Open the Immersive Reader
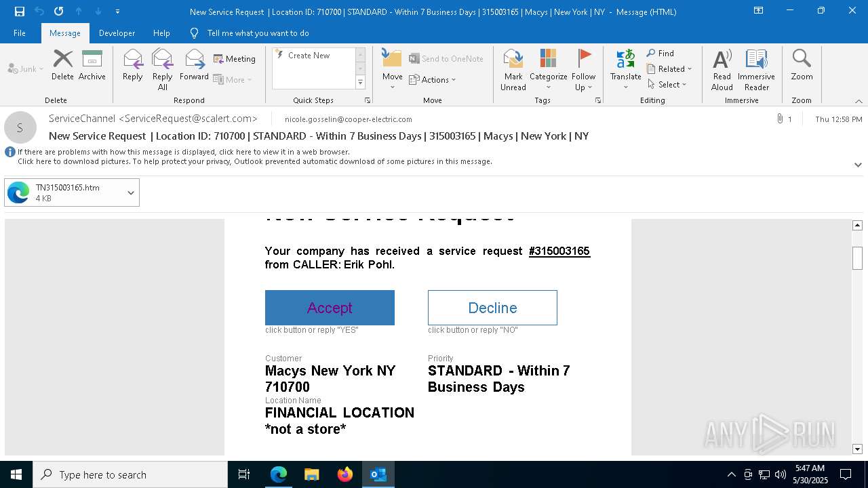The image size is (868, 488). (756, 69)
